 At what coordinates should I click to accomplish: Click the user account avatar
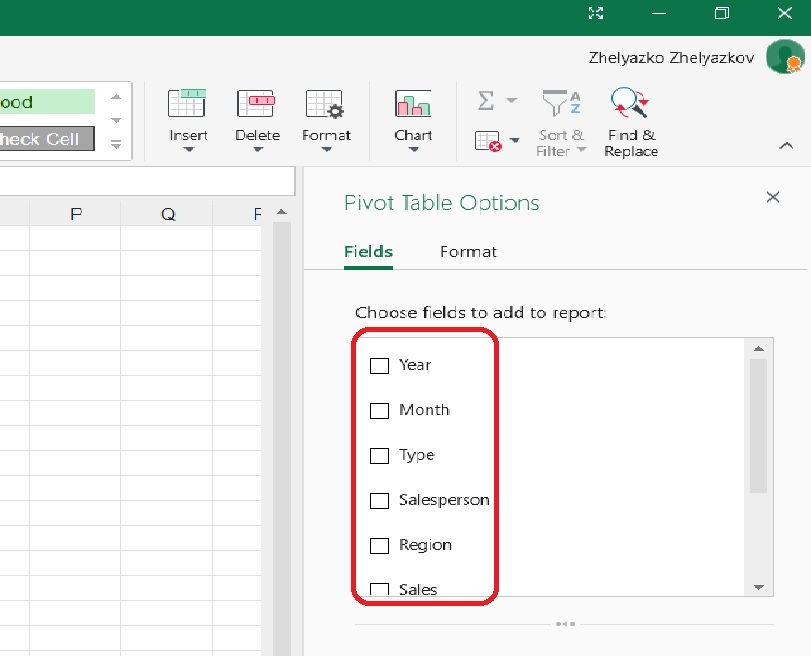click(785, 57)
